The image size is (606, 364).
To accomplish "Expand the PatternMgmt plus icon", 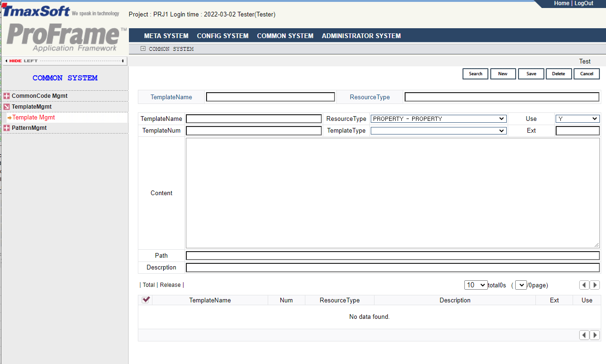I will coord(7,128).
